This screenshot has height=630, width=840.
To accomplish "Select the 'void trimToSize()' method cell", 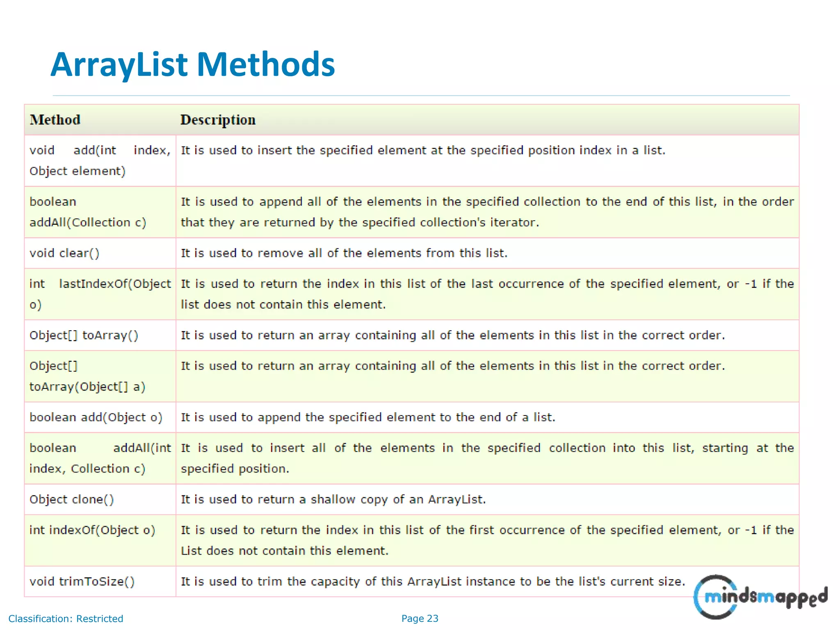I will click(100, 581).
